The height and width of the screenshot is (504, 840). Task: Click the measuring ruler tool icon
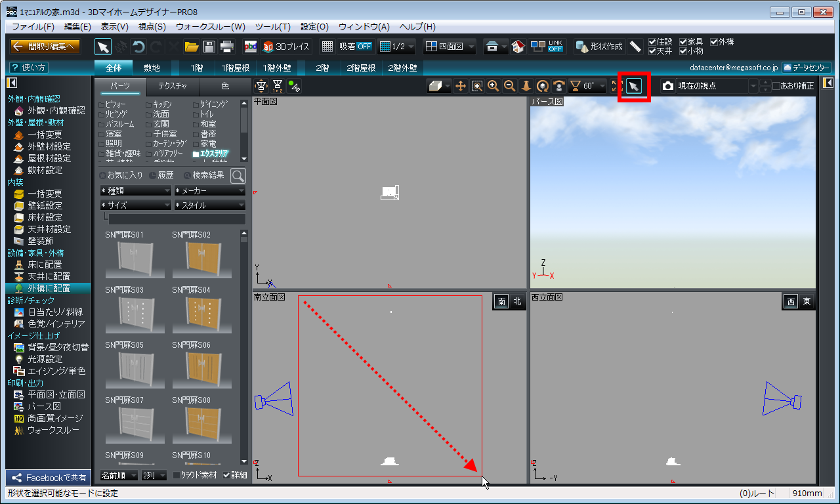tap(635, 47)
